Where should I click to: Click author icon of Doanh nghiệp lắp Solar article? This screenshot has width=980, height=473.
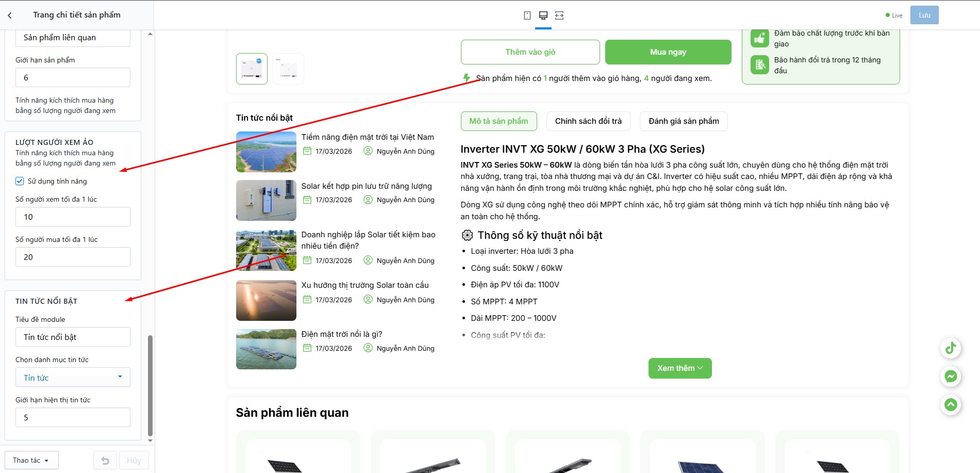click(x=368, y=260)
